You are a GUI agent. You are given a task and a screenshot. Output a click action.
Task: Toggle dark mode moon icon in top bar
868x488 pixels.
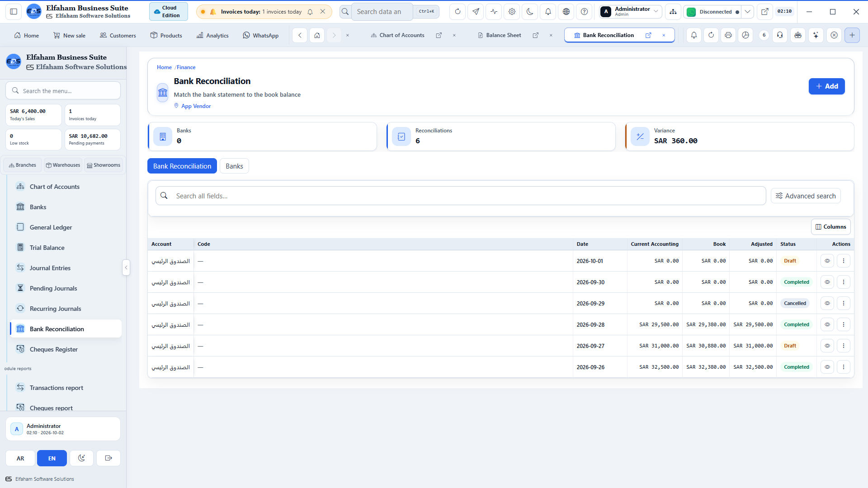coord(530,12)
